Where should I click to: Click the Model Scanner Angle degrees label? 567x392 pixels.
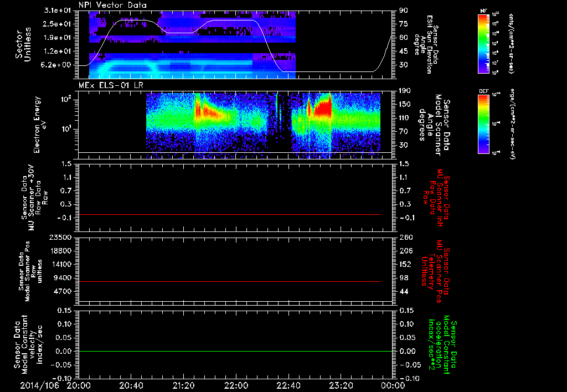click(x=434, y=125)
